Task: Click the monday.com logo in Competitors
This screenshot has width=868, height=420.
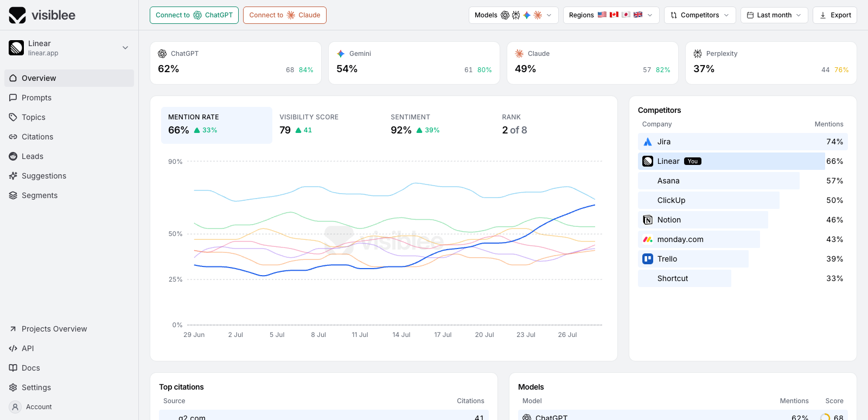Action: pyautogui.click(x=648, y=239)
